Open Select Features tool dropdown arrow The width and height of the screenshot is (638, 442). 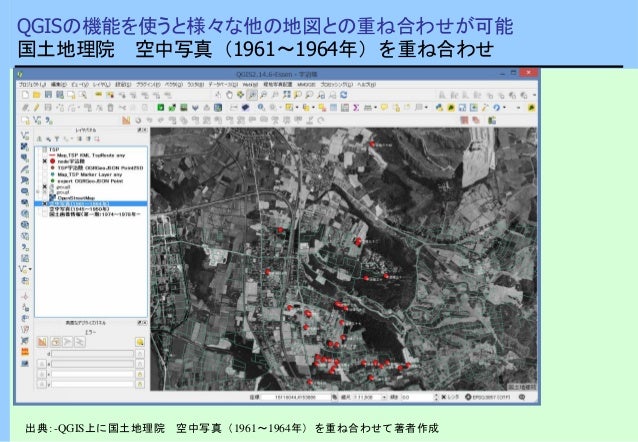coord(297,107)
